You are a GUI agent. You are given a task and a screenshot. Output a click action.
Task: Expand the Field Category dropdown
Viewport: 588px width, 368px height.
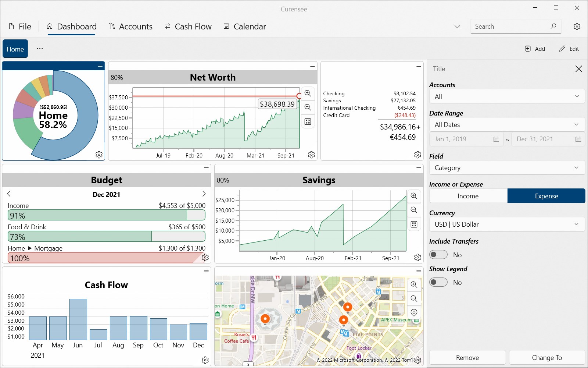[x=507, y=168]
